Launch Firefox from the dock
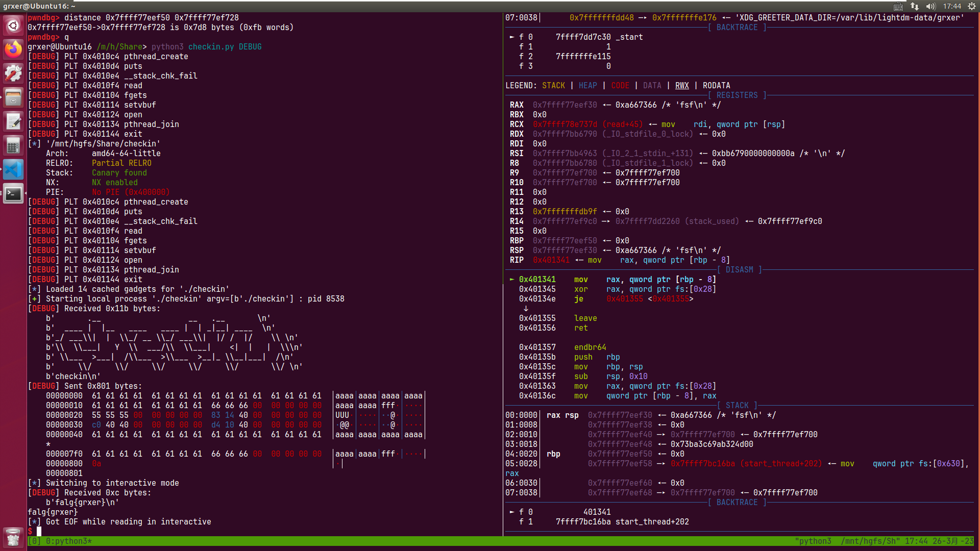The height and width of the screenshot is (551, 980). pos(13,49)
